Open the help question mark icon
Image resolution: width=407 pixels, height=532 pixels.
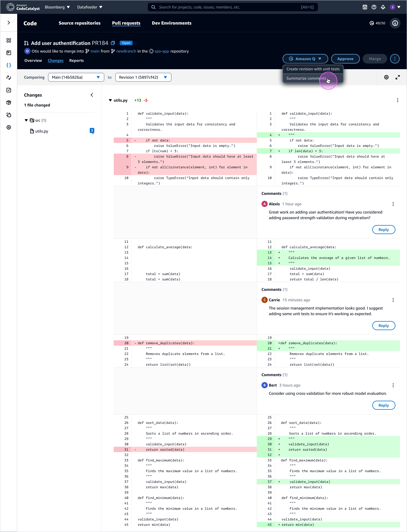click(x=374, y=7)
